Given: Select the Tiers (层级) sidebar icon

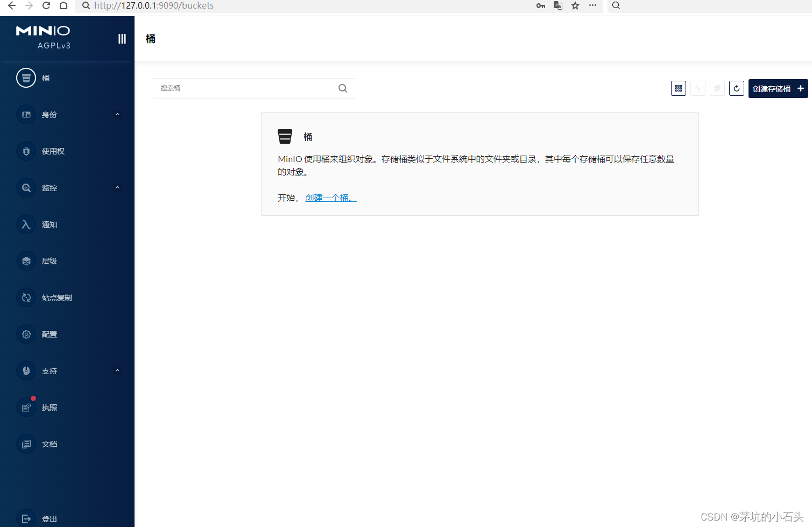Looking at the screenshot, I should click(x=50, y=261).
